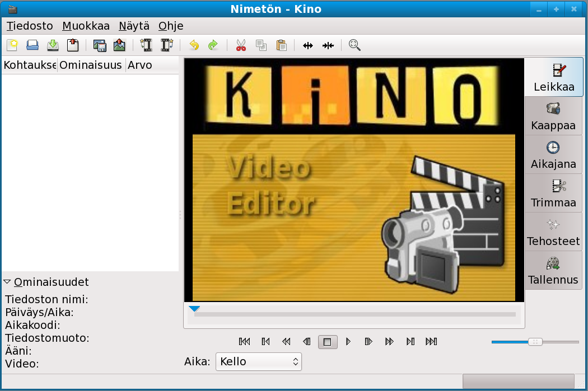The image size is (588, 391).
Task: Click the split scene icon
Action: click(307, 45)
